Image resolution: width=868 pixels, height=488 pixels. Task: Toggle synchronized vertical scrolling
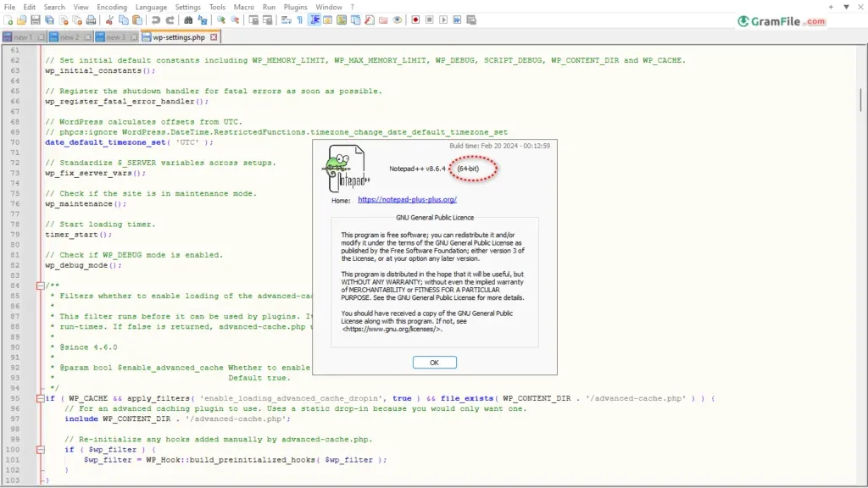pyautogui.click(x=253, y=20)
